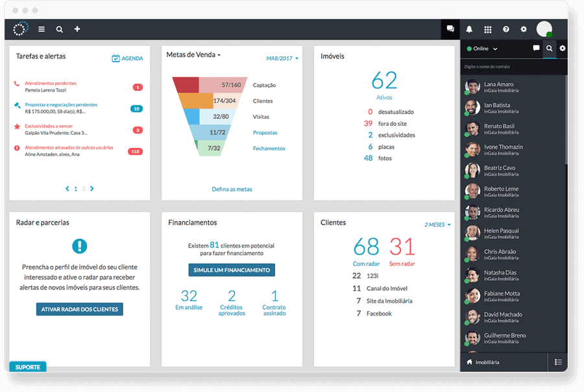Viewport: 584px width, 392px height.
Task: Open the help question mark icon
Action: tap(505, 29)
